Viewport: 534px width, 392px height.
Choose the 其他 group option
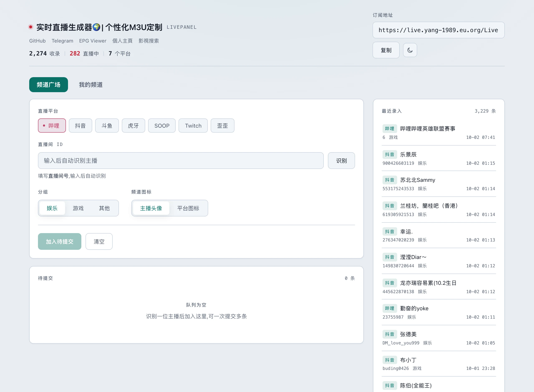tap(104, 208)
